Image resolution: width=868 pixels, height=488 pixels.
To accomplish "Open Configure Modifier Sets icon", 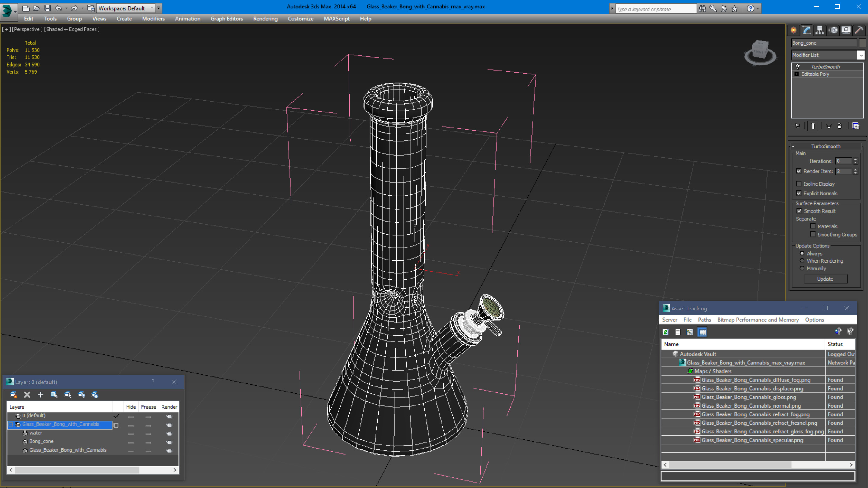I will (x=856, y=126).
